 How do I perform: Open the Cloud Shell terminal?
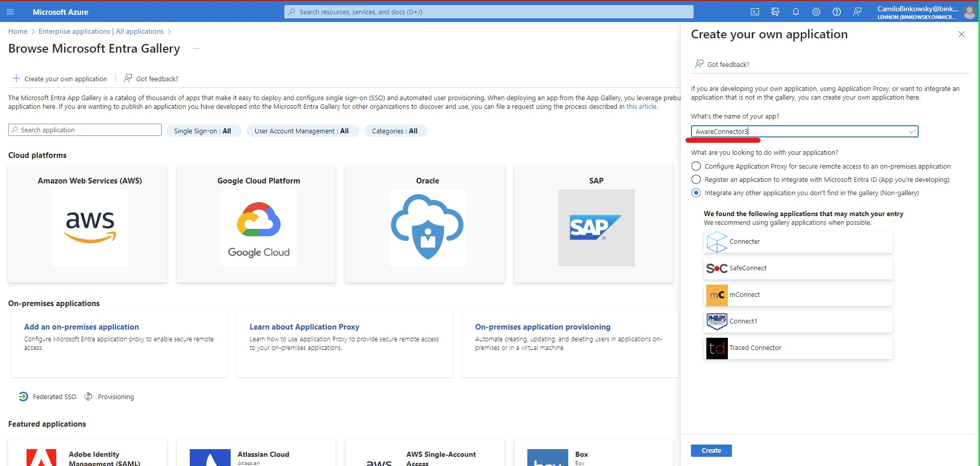755,11
